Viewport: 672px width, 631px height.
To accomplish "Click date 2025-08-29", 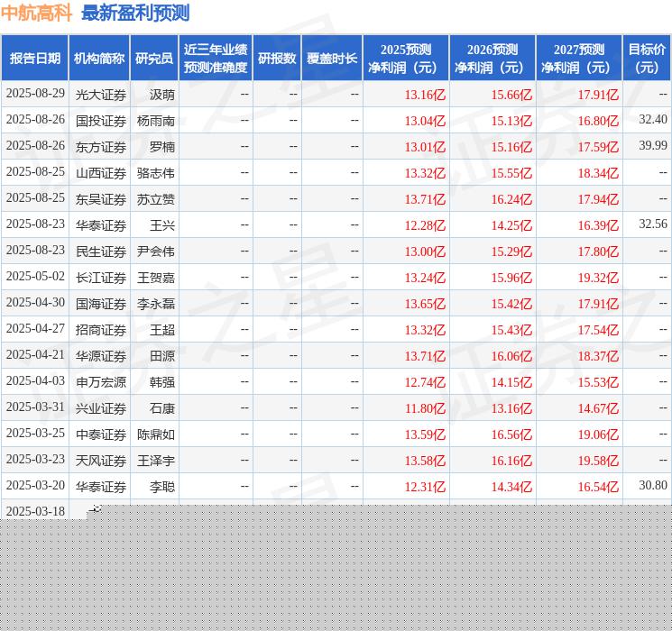I will click(x=35, y=94).
